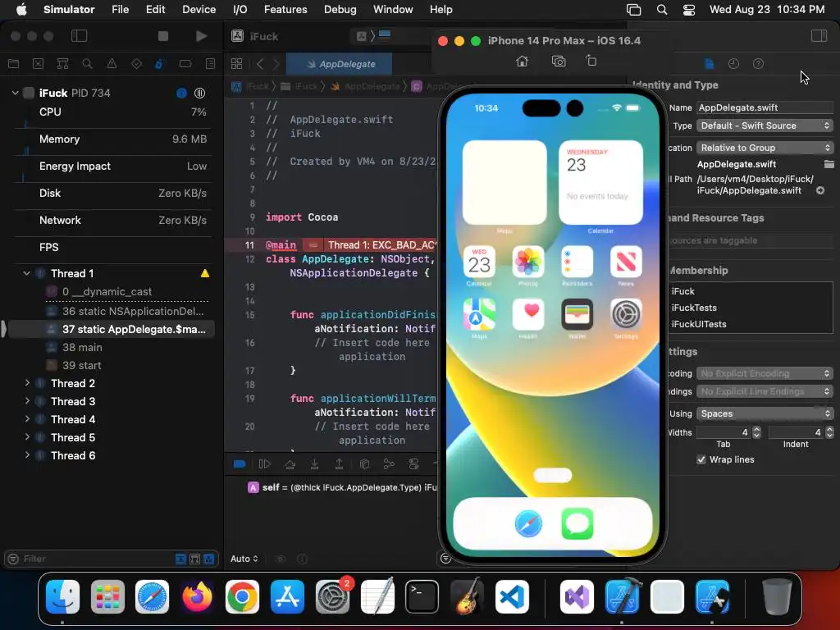Open the Text Encoding dropdown
Screen dimensions: 840x630
[765, 373]
